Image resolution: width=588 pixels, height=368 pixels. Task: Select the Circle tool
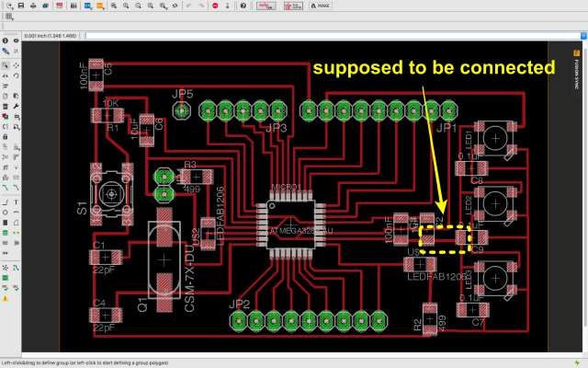[x=6, y=213]
